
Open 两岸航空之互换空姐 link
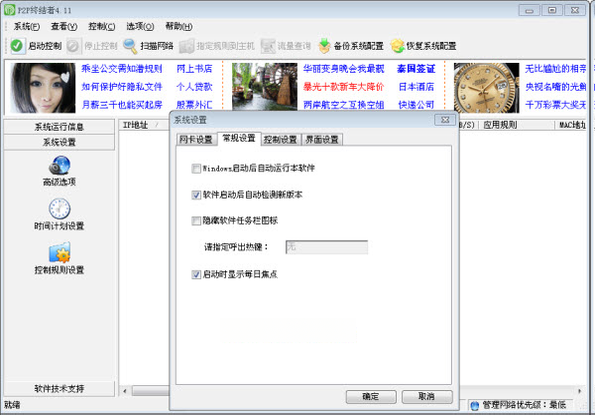(344, 105)
